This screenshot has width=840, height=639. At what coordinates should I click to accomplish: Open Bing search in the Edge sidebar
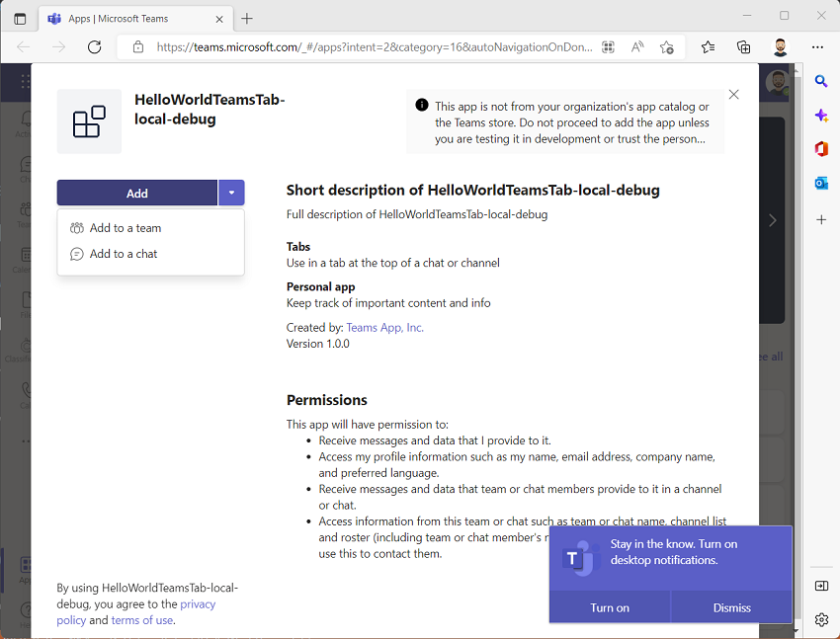pyautogui.click(x=821, y=81)
